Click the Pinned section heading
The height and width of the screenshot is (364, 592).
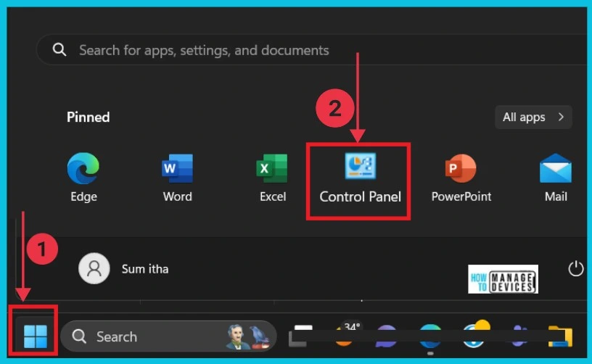point(88,117)
